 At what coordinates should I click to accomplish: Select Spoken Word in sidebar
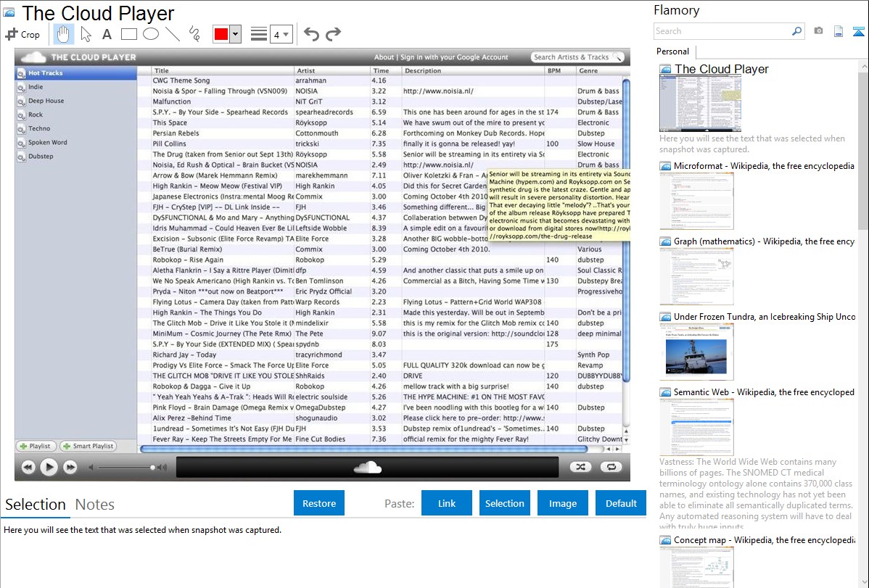(76, 142)
